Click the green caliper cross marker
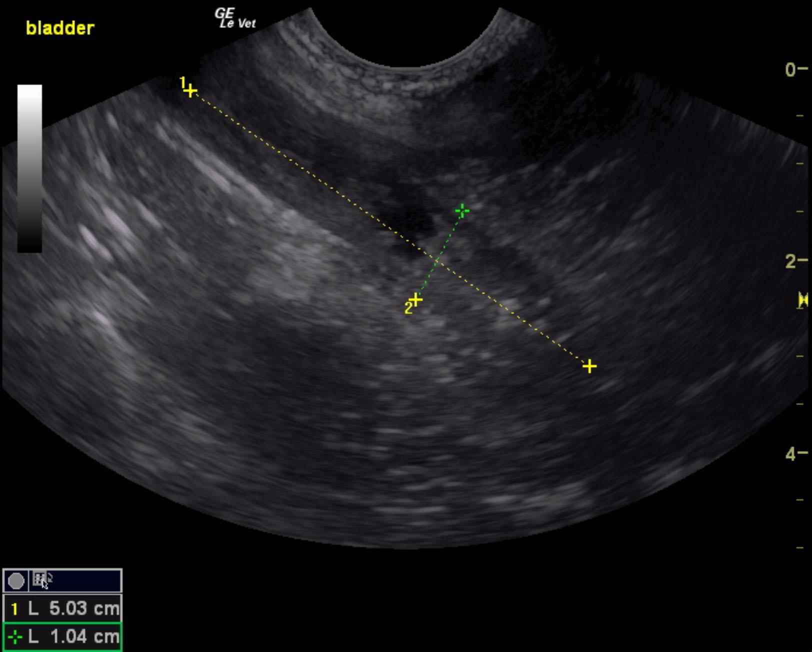This screenshot has width=812, height=652. 462,211
